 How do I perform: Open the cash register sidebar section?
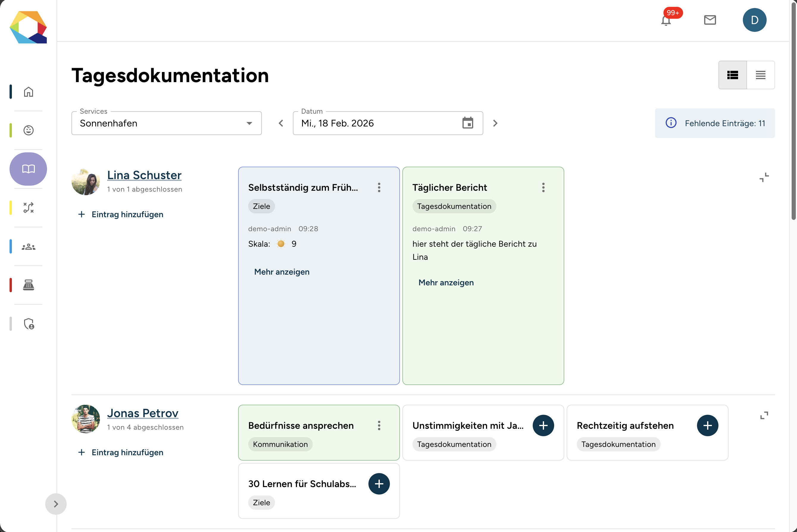(x=29, y=285)
